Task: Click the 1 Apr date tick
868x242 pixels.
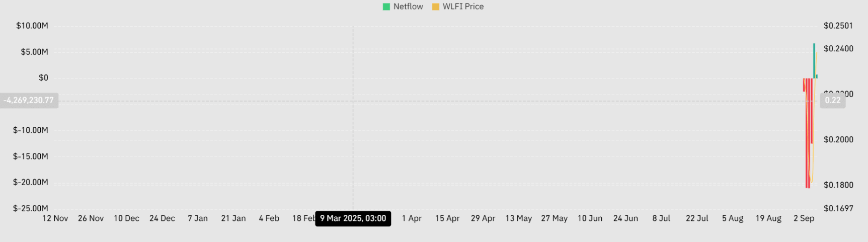Action: pos(412,218)
